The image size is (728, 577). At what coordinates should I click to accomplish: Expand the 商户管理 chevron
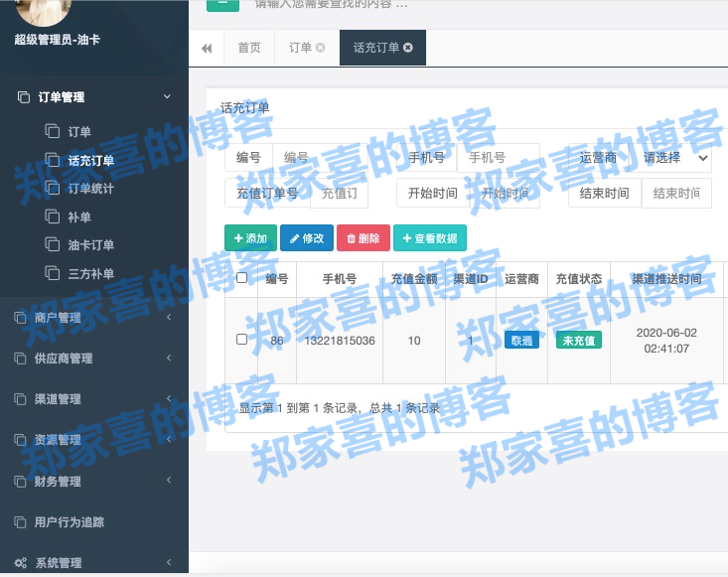pos(169,317)
